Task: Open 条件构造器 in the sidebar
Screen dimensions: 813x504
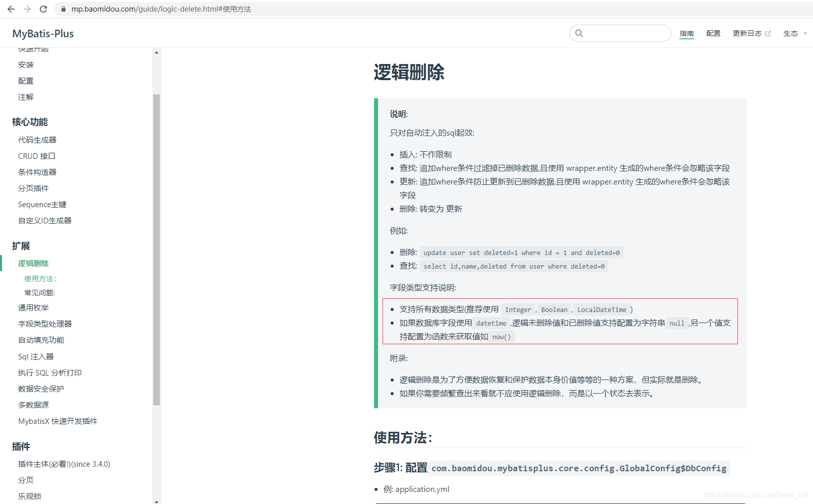Action: (x=37, y=172)
